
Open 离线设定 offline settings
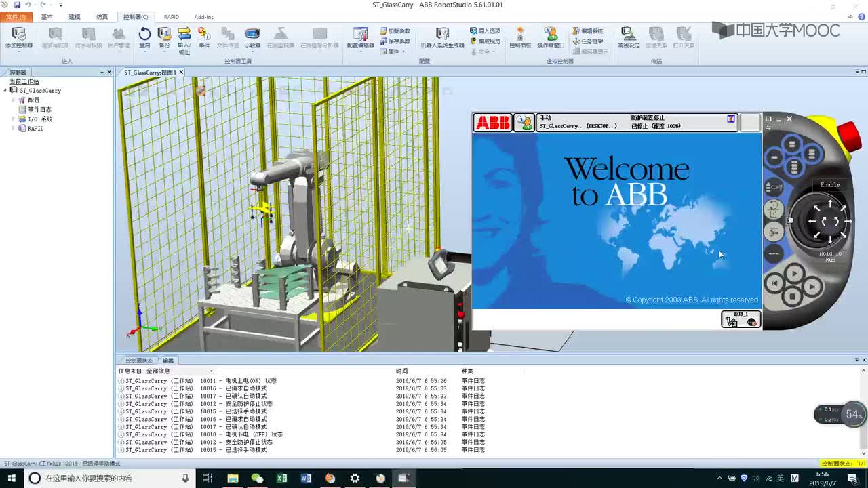(629, 38)
